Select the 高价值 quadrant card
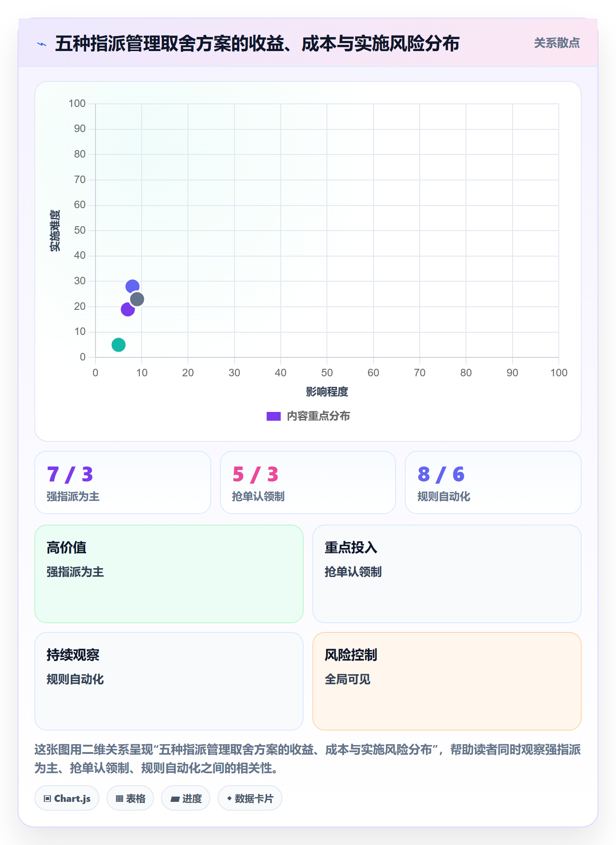Screen dimensions: 616x845 [x=169, y=574]
